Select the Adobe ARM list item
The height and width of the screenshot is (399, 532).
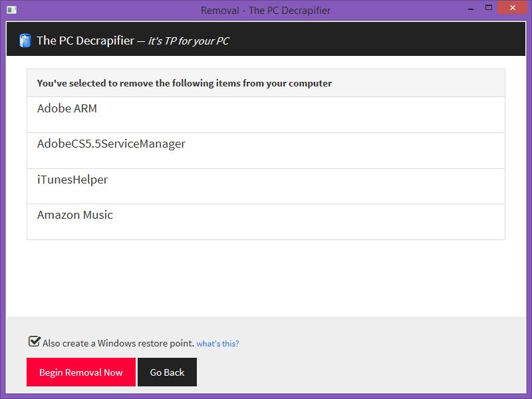click(x=266, y=114)
